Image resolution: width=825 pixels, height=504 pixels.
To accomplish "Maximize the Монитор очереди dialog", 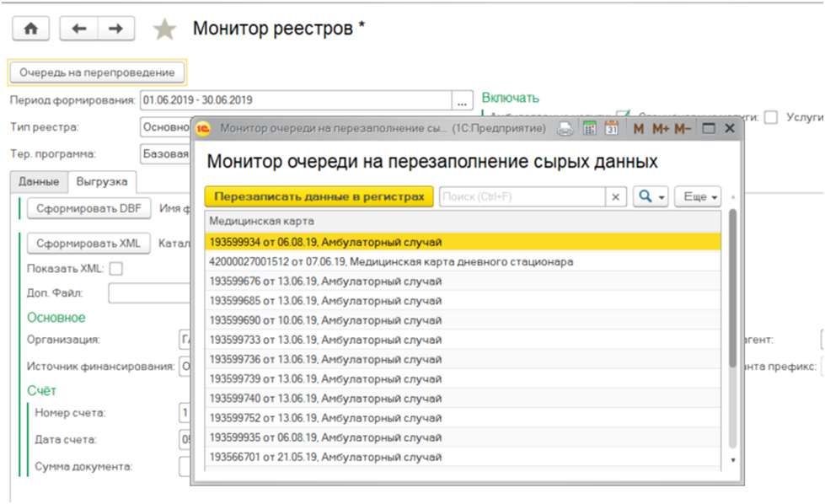I will (709, 128).
